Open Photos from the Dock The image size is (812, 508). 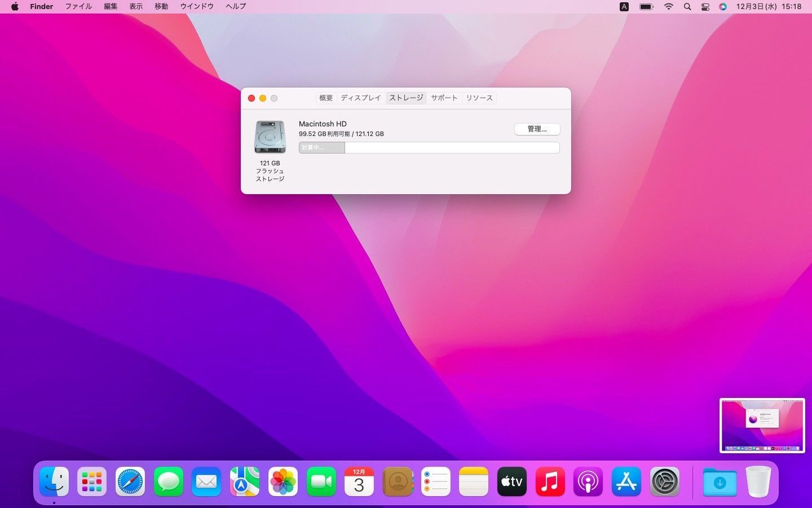(283, 481)
